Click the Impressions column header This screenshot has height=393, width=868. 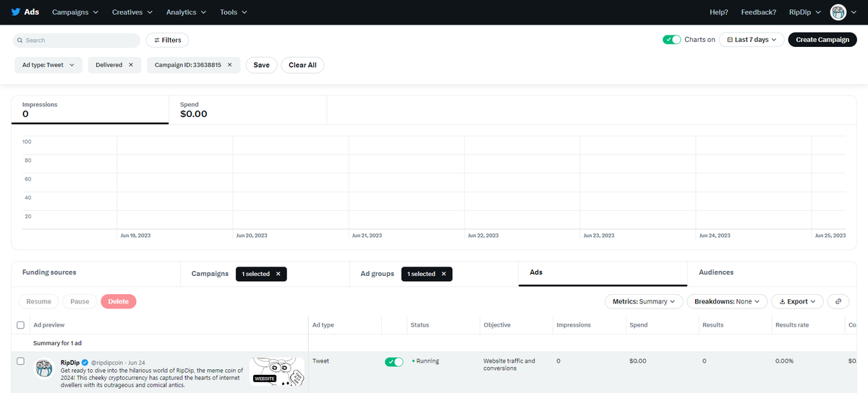(574, 325)
